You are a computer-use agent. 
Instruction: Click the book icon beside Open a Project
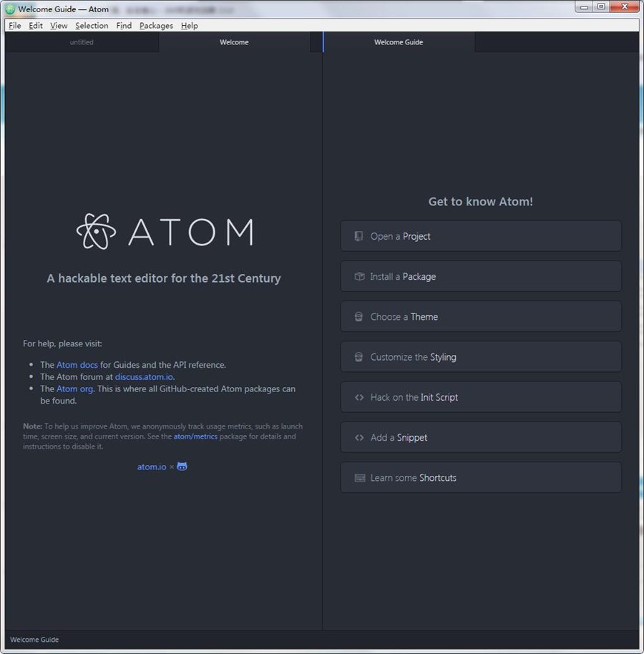[x=358, y=236]
